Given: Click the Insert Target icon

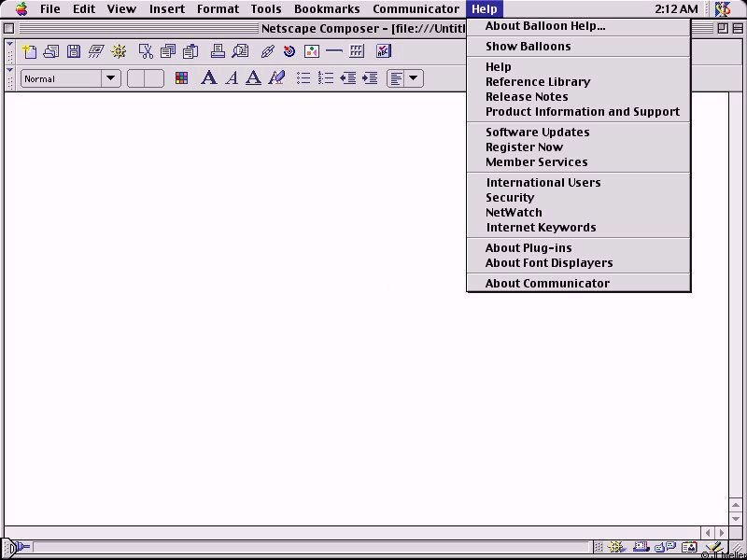Looking at the screenshot, I should point(289,51).
